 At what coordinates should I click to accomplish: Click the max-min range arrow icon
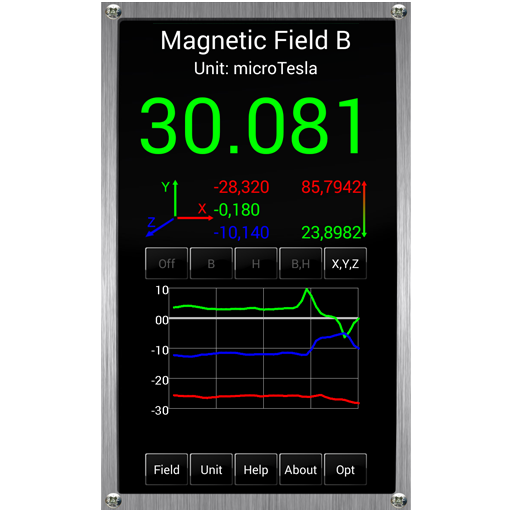(364, 209)
